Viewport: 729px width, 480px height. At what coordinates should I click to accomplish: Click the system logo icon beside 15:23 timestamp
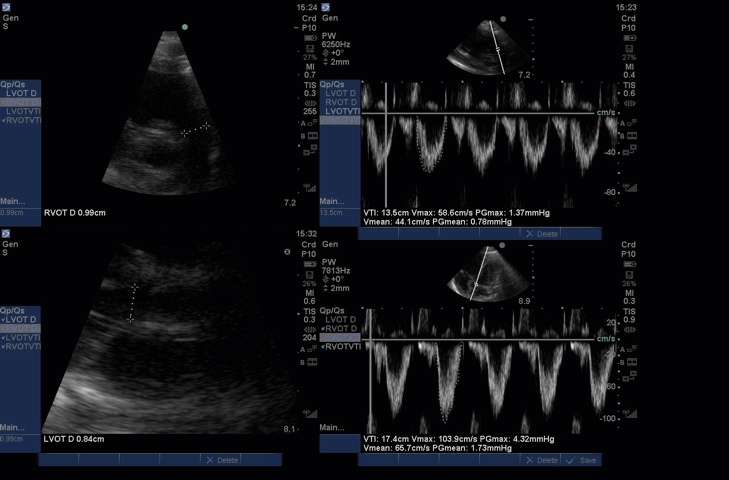click(x=325, y=7)
